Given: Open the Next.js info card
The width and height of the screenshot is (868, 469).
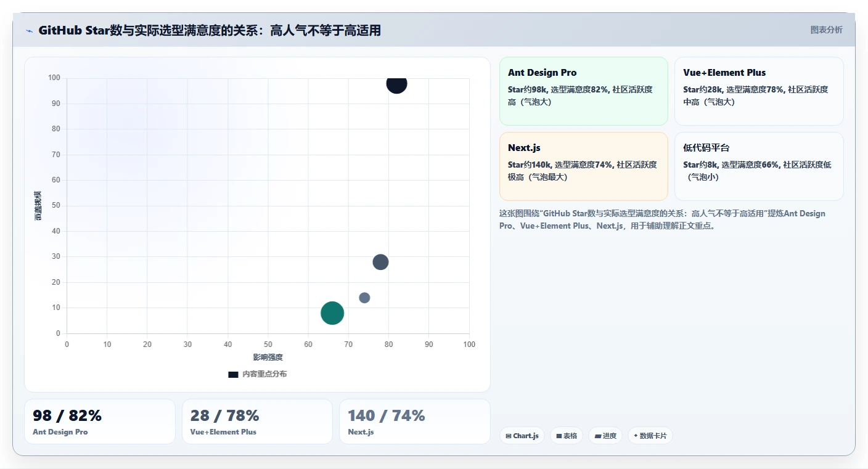Looking at the screenshot, I should (583, 166).
